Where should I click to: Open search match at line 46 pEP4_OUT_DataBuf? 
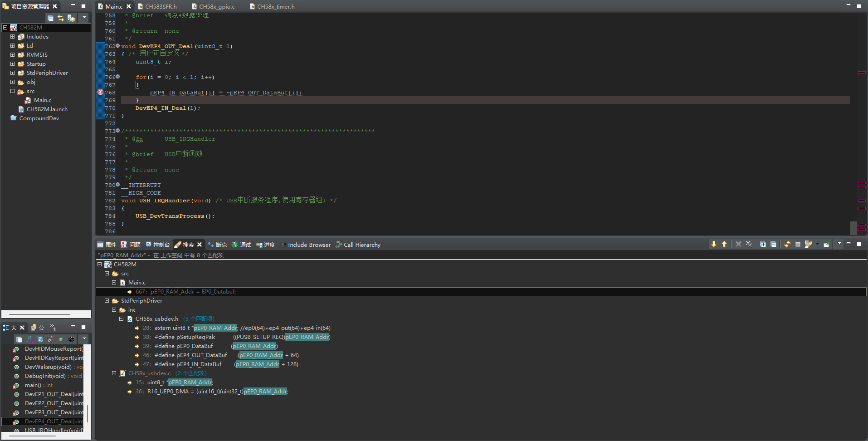pyautogui.click(x=220, y=355)
